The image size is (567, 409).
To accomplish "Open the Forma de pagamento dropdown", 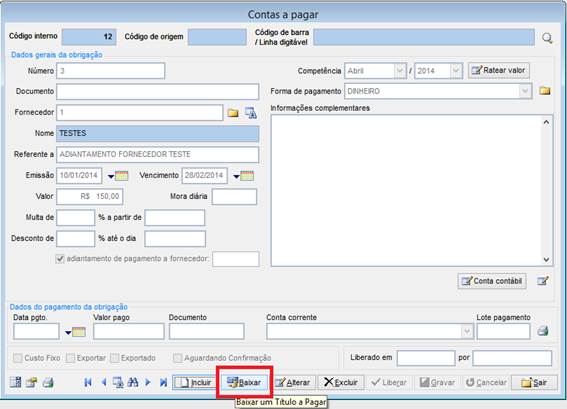I will pos(525,91).
